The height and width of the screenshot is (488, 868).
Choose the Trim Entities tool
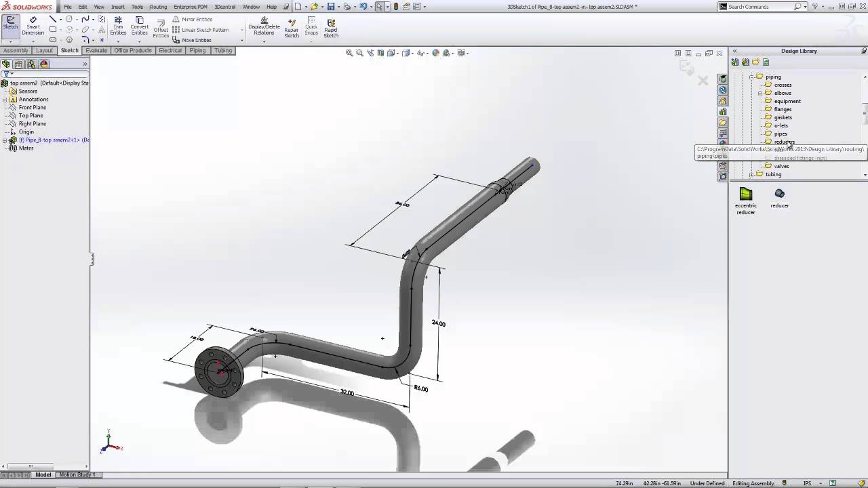click(x=118, y=26)
